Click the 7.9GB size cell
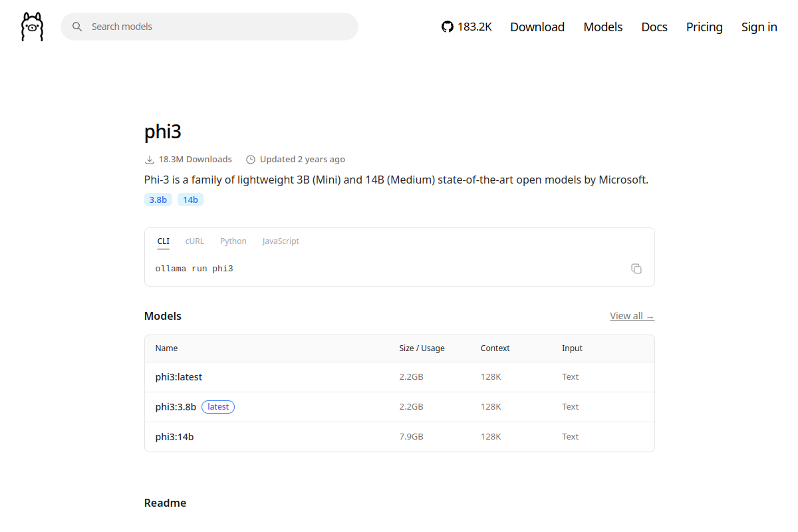This screenshot has width=798, height=532. [411, 437]
